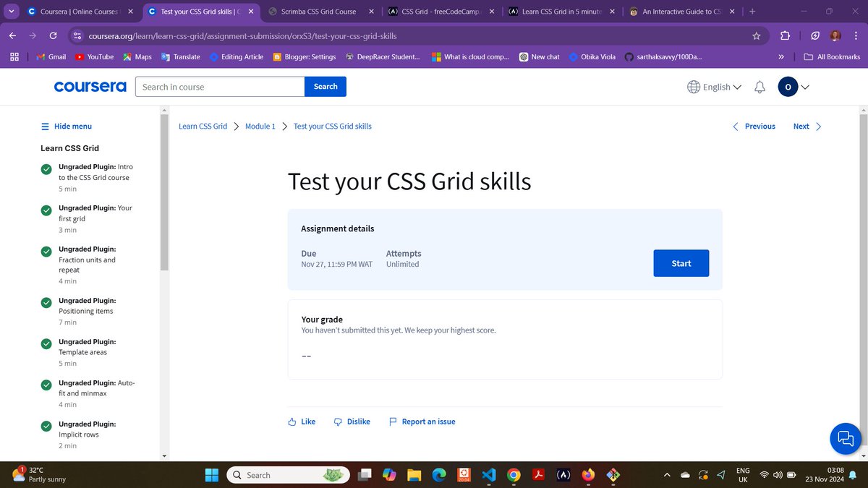Open the All Bookmarks folder
The width and height of the screenshot is (868, 488).
[x=832, y=56]
